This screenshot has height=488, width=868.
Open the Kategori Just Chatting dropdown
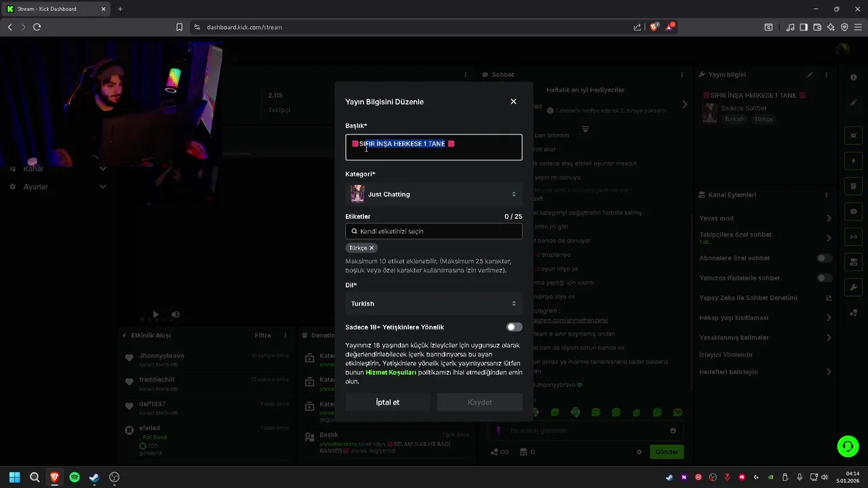(x=434, y=195)
